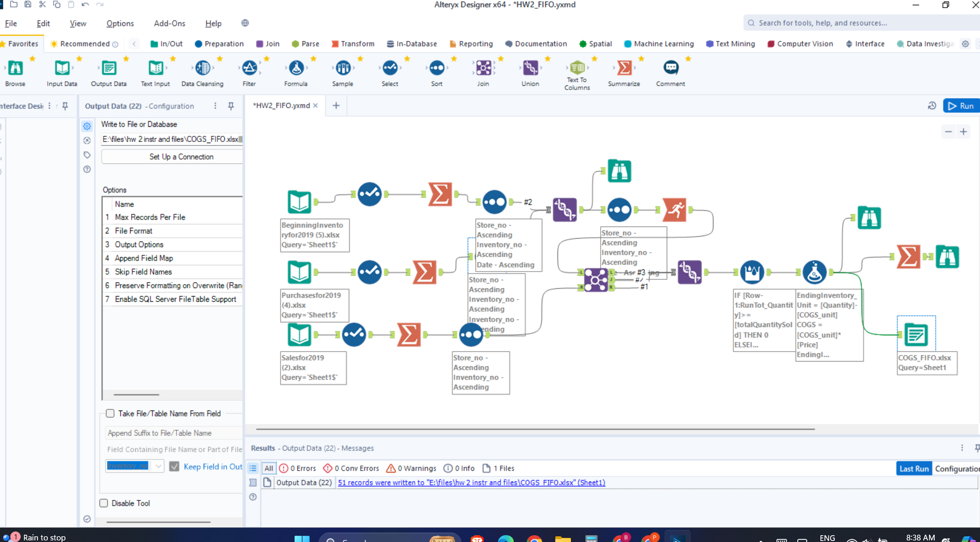Click the COGS_FIFO.xlsx Output Data node

coord(915,334)
